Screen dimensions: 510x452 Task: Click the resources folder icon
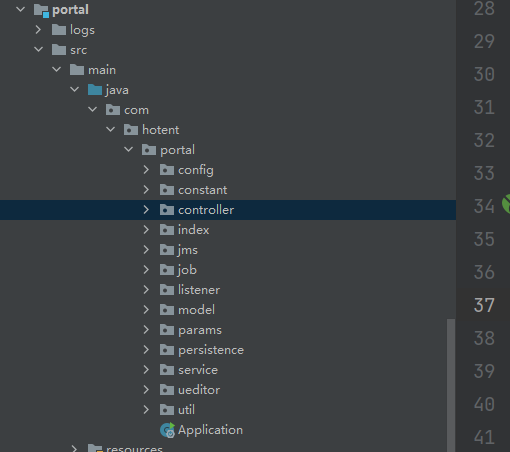pos(95,448)
